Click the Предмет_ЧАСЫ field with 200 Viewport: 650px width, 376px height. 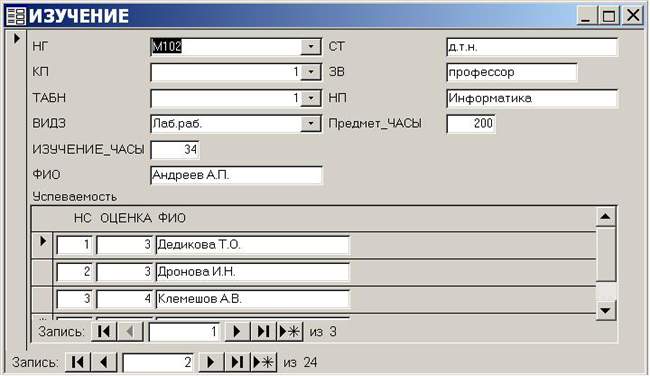471,124
